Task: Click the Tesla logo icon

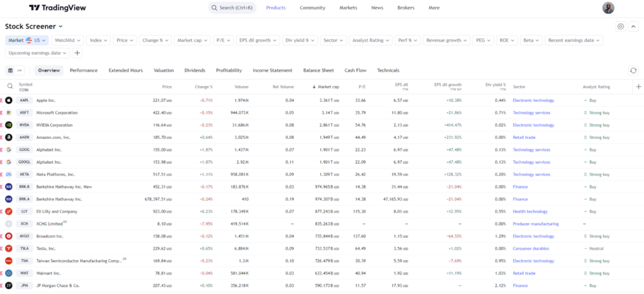Action: point(9,249)
